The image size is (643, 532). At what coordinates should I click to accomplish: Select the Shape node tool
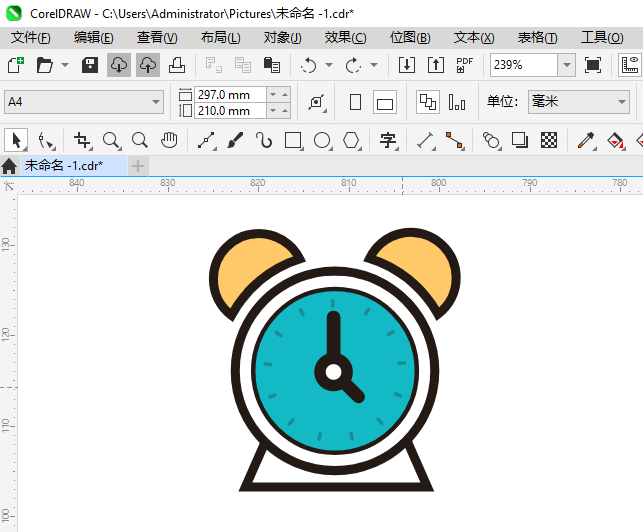(x=45, y=140)
